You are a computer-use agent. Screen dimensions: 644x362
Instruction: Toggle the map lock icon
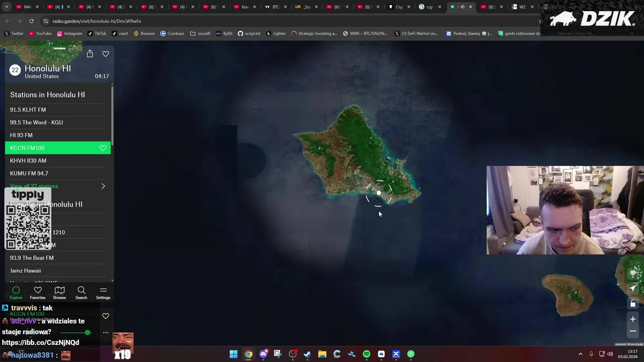[633, 303]
